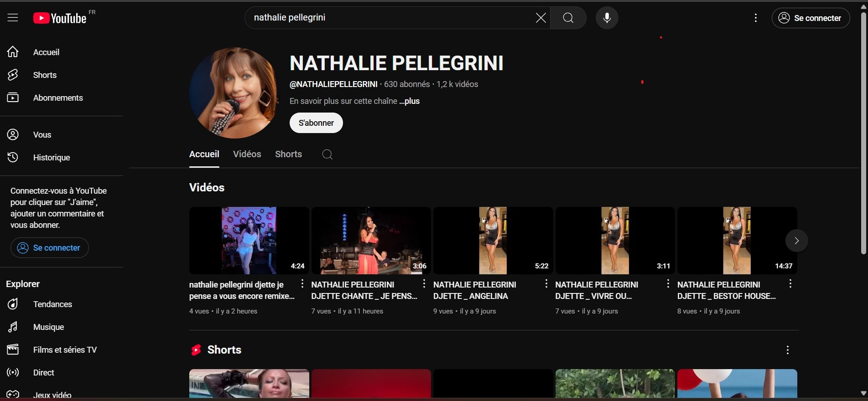Image resolution: width=868 pixels, height=401 pixels.
Task: Open options menu for BESTOF HOUSE video
Action: point(790,284)
